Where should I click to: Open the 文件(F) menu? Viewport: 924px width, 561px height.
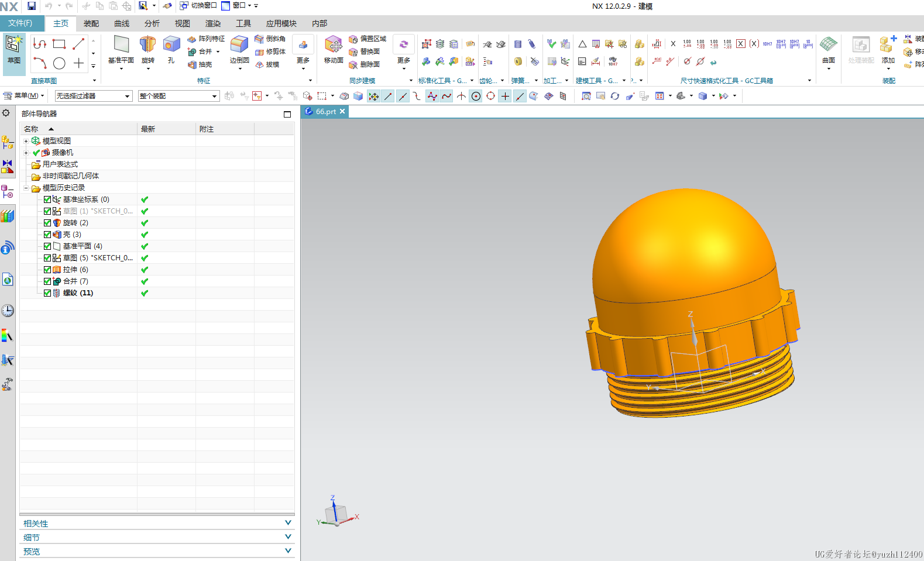coord(21,23)
